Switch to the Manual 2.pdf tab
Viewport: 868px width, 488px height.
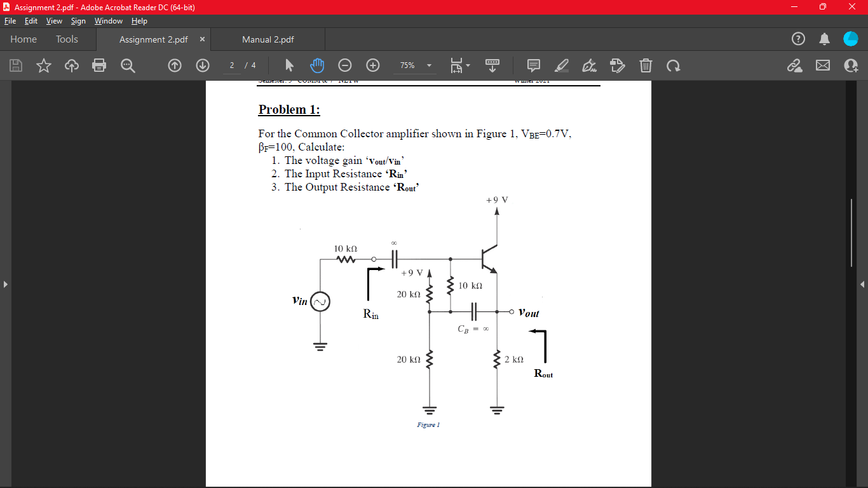pos(268,37)
